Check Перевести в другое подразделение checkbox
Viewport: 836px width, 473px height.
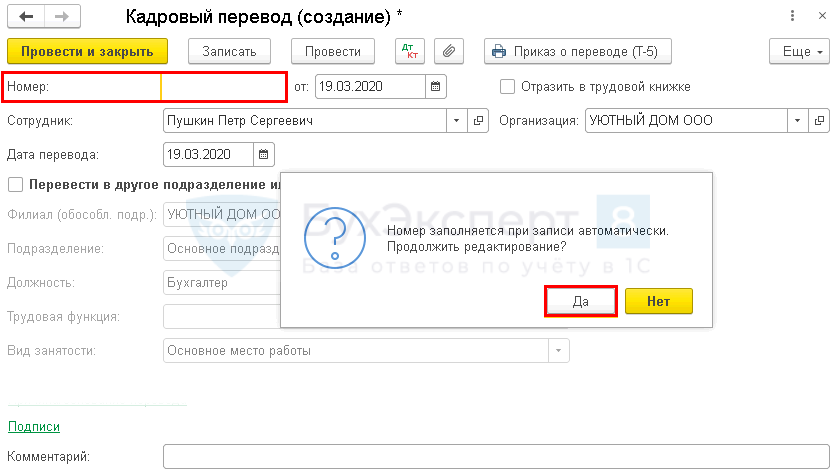coord(15,185)
